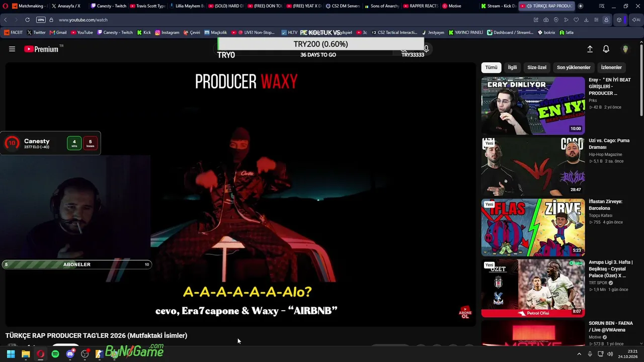This screenshot has height=362, width=644.
Task: Open the 'İflastan Zirveye: Barcelona' thumbnail
Action: [533, 227]
